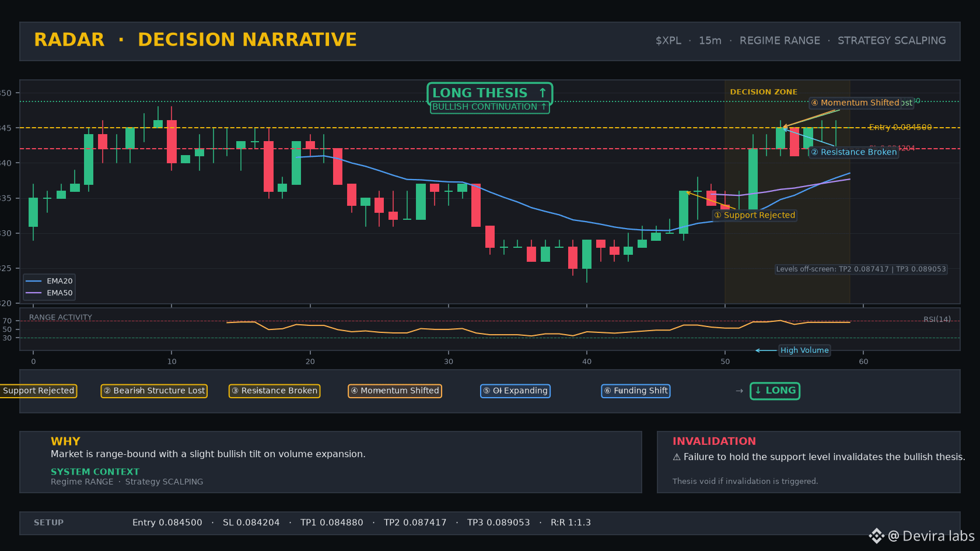Click the EMA50 legend entry
This screenshot has width=980, height=551.
pyautogui.click(x=50, y=293)
